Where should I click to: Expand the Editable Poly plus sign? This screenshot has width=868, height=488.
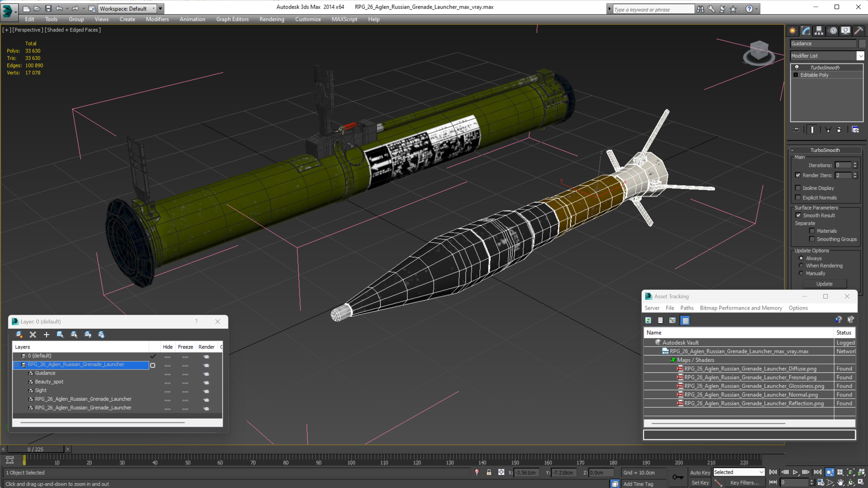point(796,75)
